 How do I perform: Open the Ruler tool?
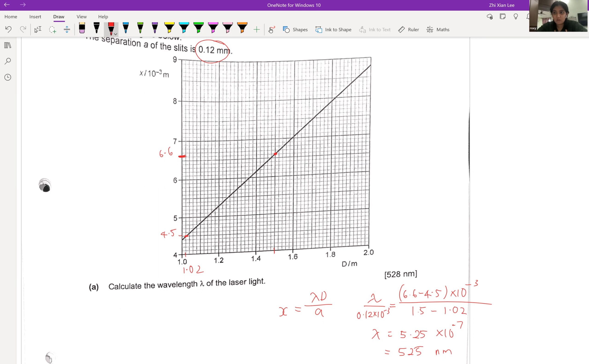[x=408, y=30]
